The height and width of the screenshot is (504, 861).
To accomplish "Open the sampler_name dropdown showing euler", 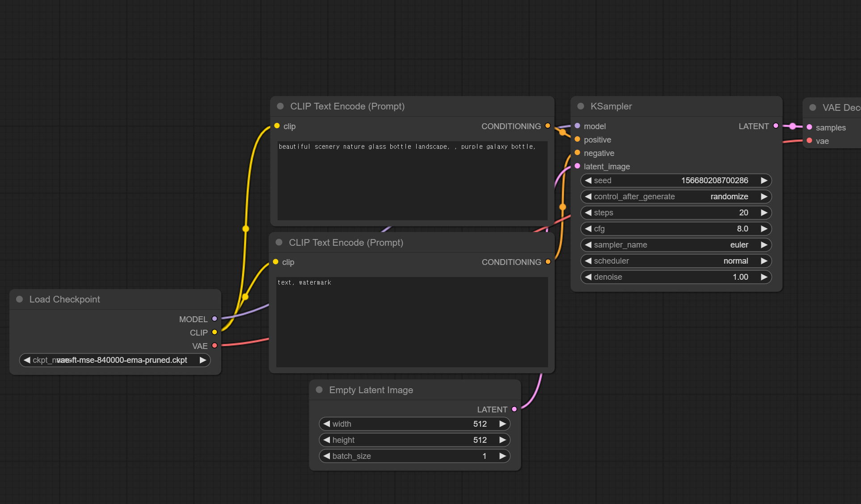I will (675, 245).
